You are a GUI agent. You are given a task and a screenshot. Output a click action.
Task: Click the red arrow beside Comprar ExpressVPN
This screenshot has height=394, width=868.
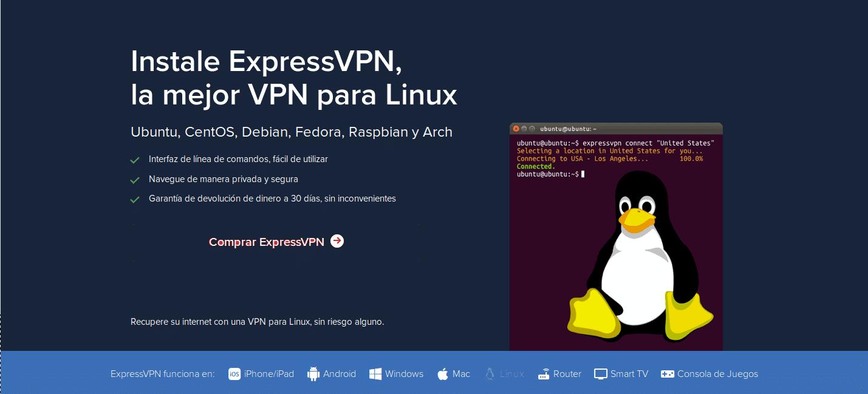(x=337, y=241)
